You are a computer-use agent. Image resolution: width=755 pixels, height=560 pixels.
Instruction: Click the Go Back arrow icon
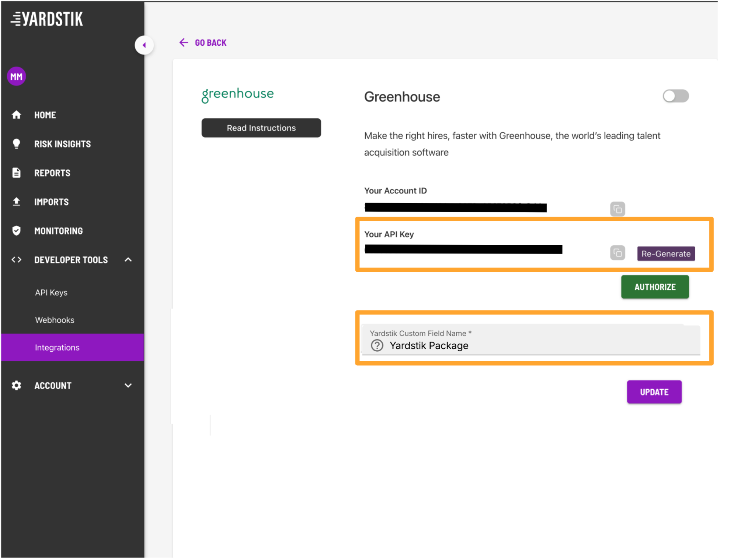coord(184,42)
